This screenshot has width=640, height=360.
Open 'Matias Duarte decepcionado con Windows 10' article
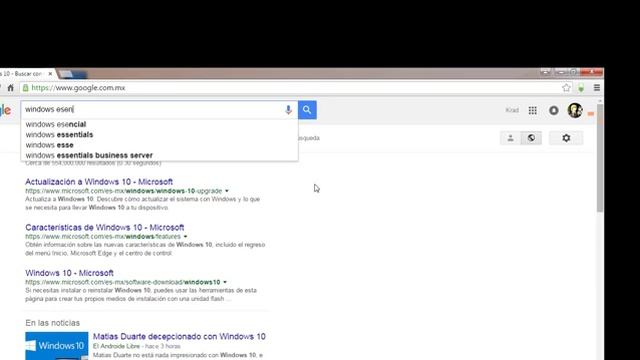179,336
